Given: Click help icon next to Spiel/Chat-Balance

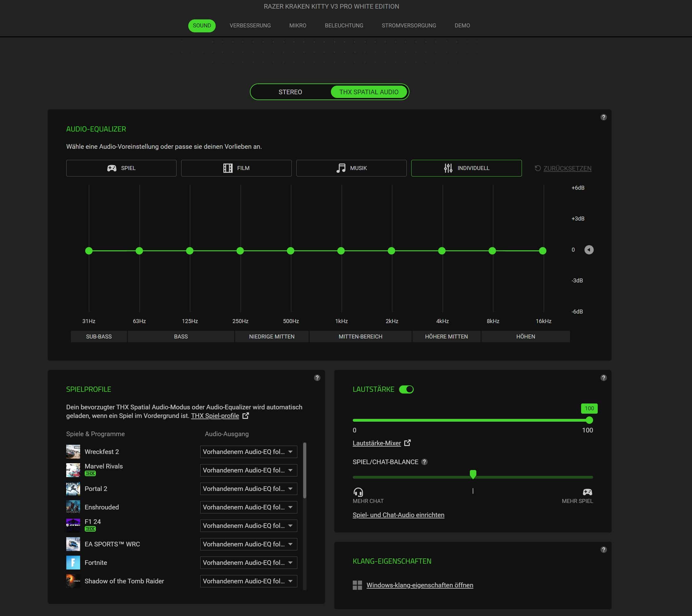Looking at the screenshot, I should pos(424,462).
